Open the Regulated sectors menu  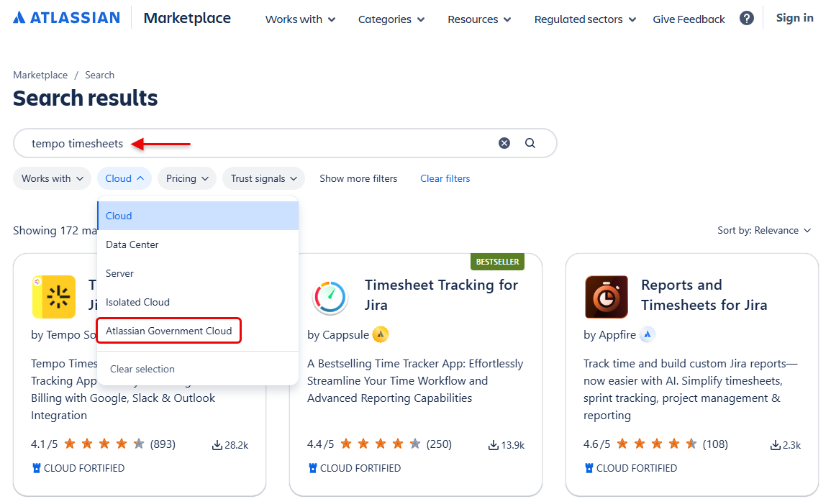click(585, 19)
